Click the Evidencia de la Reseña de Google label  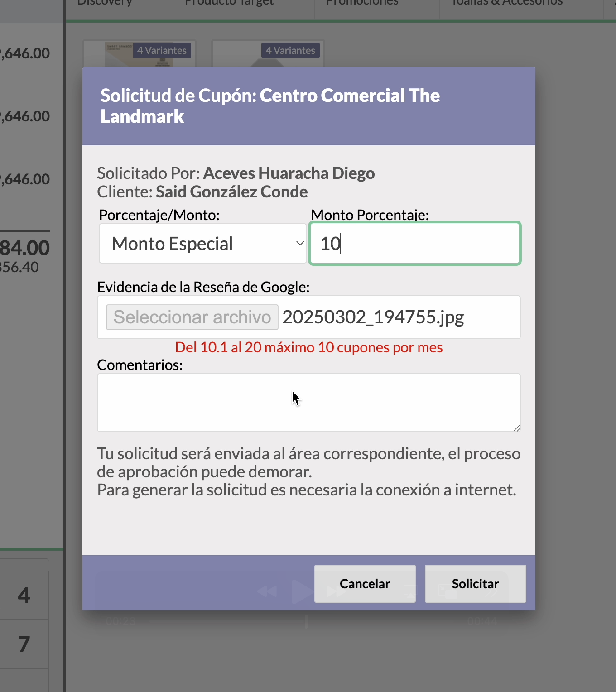click(x=203, y=287)
